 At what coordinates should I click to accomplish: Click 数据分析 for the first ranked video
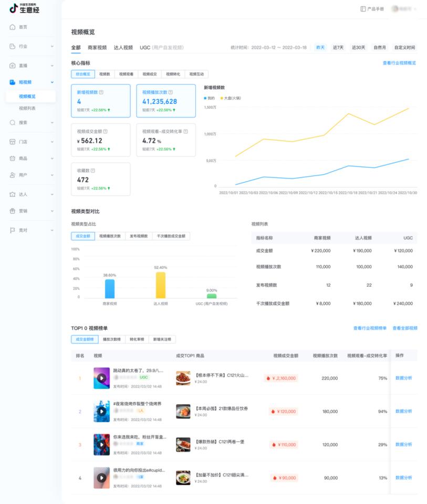(x=403, y=378)
